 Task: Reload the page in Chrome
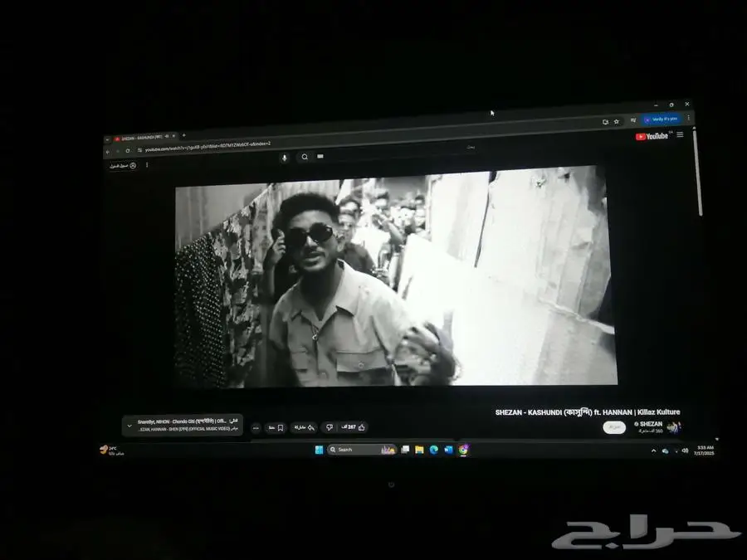tap(128, 150)
